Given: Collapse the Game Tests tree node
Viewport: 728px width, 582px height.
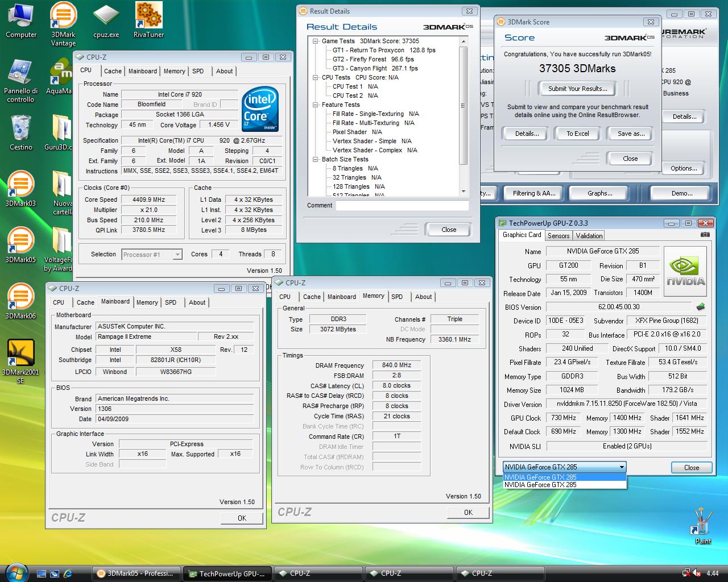Looking at the screenshot, I should [x=316, y=41].
